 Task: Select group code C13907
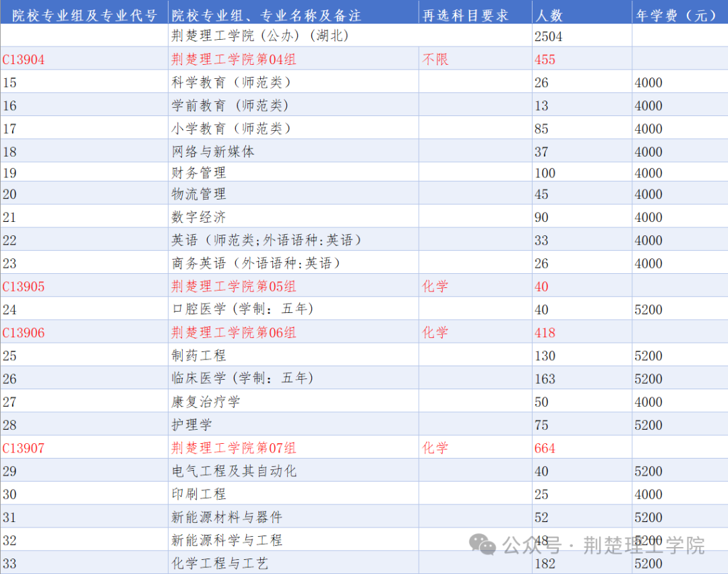[x=24, y=448]
